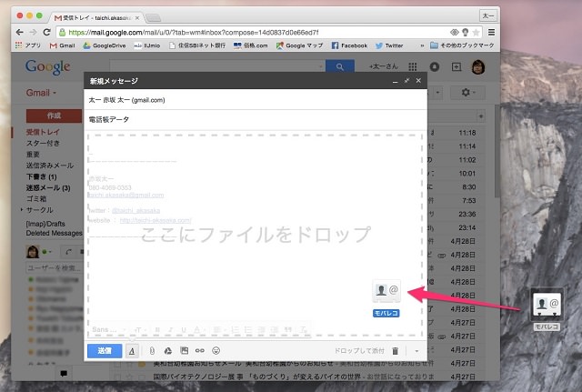Click the Gmail search button
Image resolution: width=582 pixels, height=392 pixels.
[x=339, y=66]
